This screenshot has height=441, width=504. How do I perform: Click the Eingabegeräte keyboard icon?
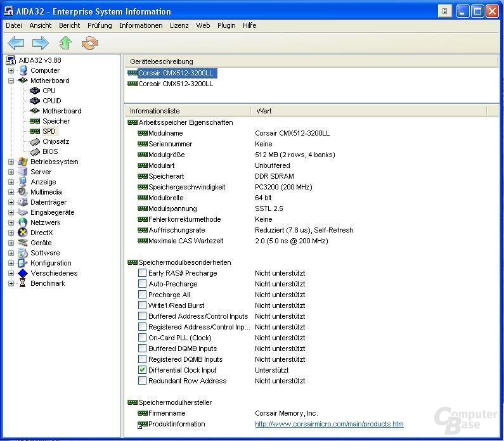point(23,212)
